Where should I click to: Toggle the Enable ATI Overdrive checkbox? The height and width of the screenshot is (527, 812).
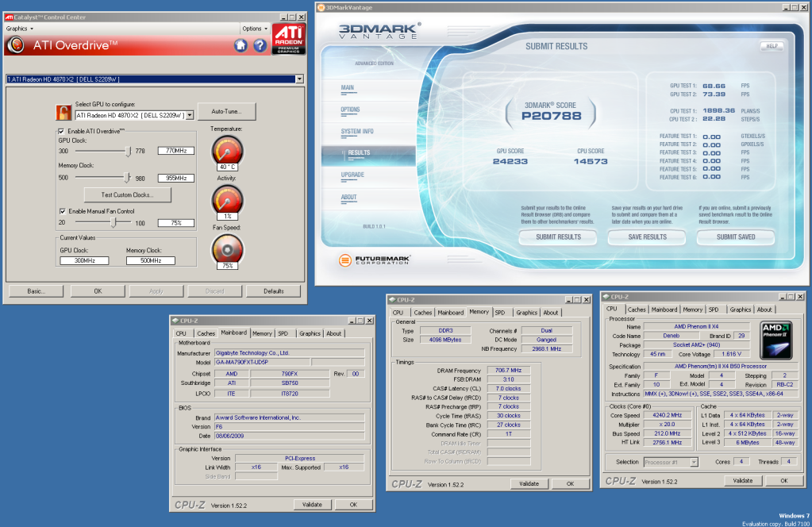pos(61,131)
